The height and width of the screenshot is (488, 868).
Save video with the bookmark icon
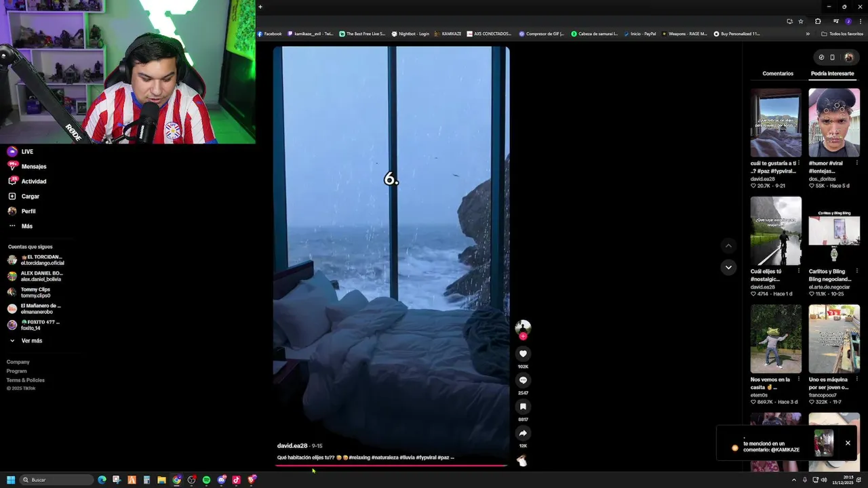pos(523,407)
